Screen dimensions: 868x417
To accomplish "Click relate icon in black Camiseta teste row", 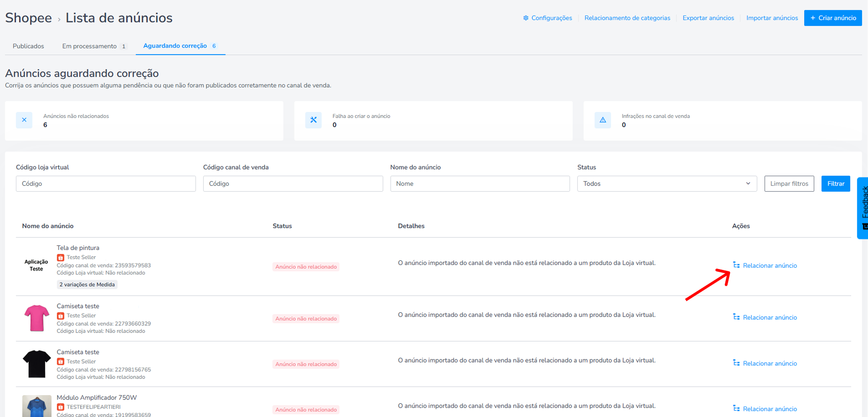I will tap(736, 363).
